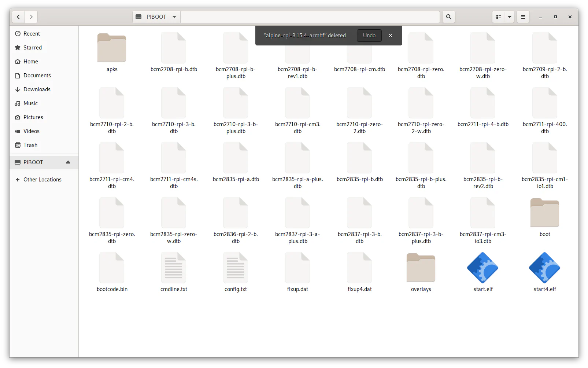This screenshot has height=368, width=588.
Task: Open Pictures in the sidebar
Action: 44,117
